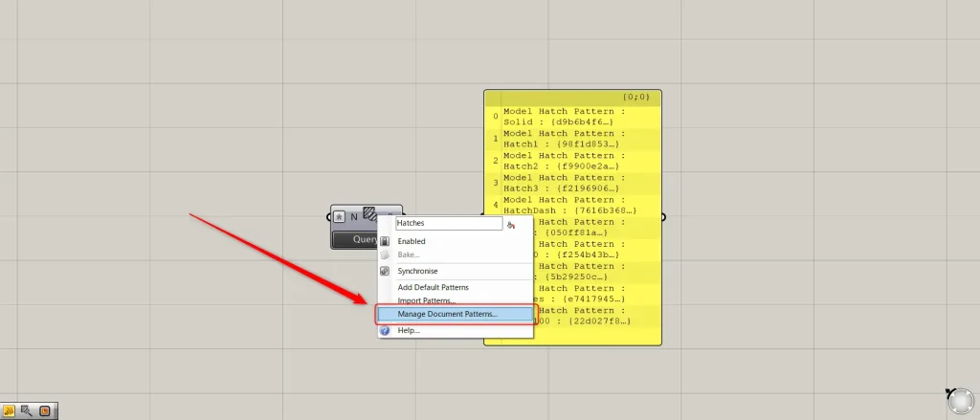Click the hatch pattern icon on component
980x420 pixels.
click(x=370, y=213)
